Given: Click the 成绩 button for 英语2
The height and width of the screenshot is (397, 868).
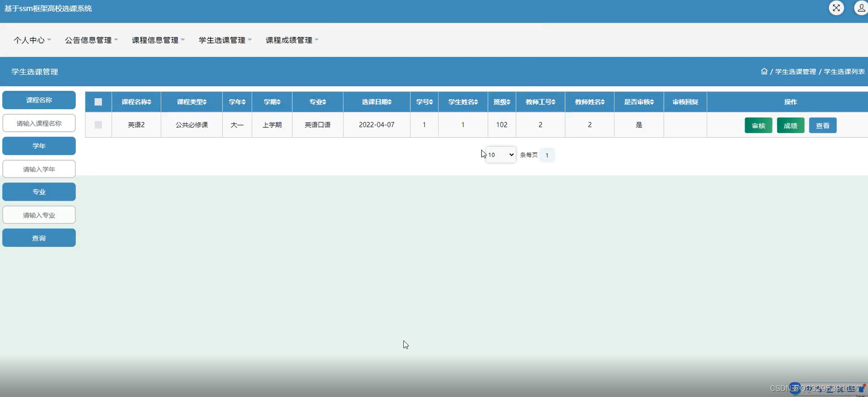Looking at the screenshot, I should (791, 125).
